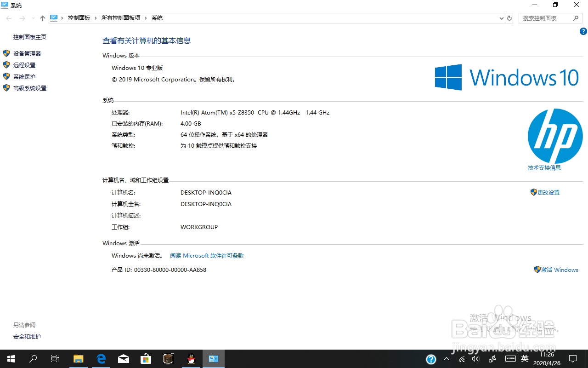Select 控制面板 breadcrumb in address bar
The height and width of the screenshot is (368, 588).
79,18
